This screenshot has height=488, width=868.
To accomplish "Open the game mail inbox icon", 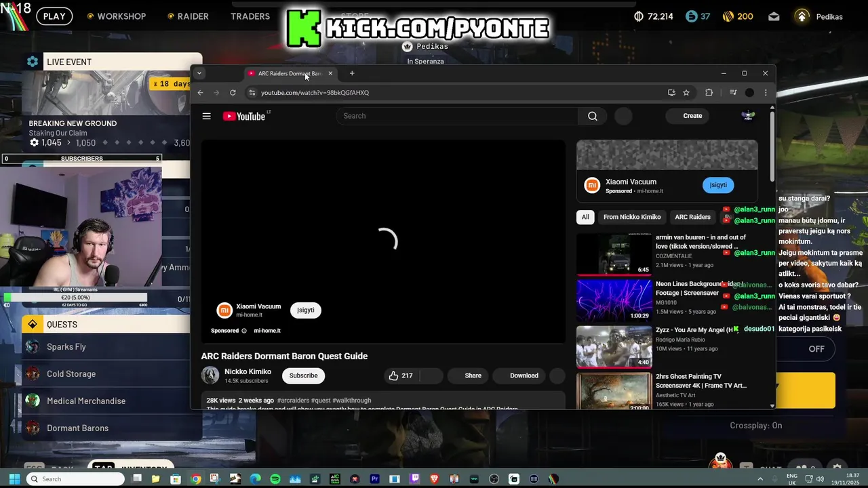I will [774, 16].
